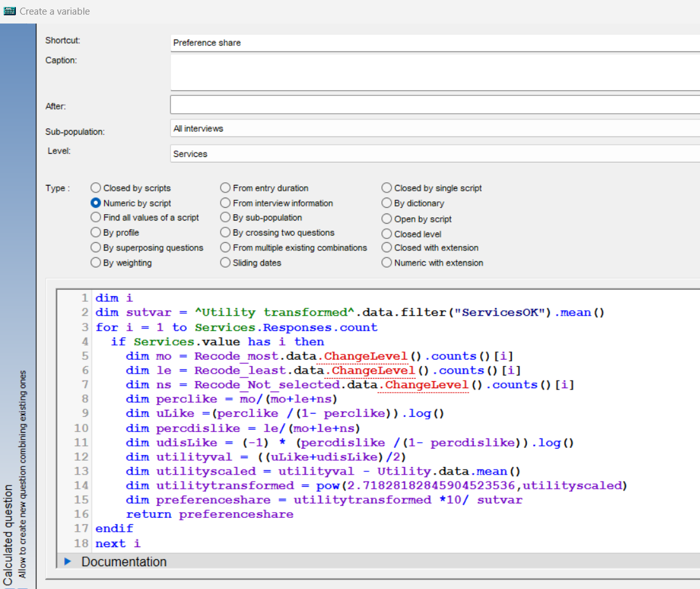Image resolution: width=700 pixels, height=589 pixels.
Task: Select the "Sliding dates" option
Action: pos(225,262)
